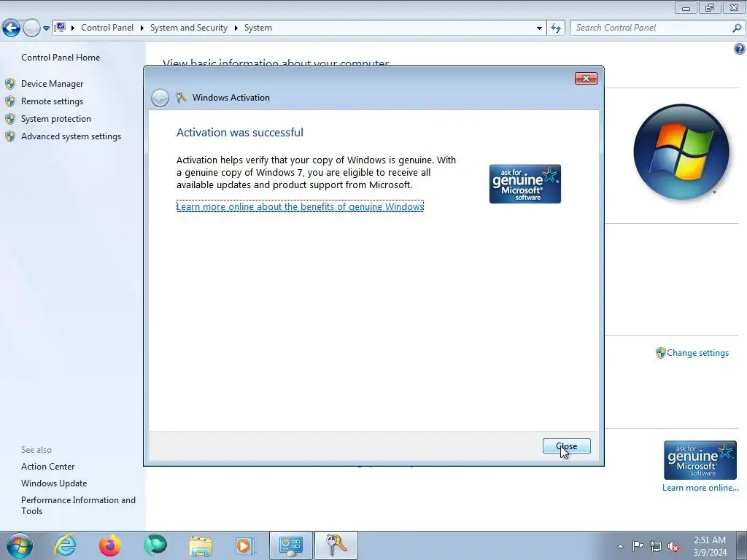Screen dimensions: 747x560
Task: Open the Windows Start menu orb
Action: [x=20, y=545]
